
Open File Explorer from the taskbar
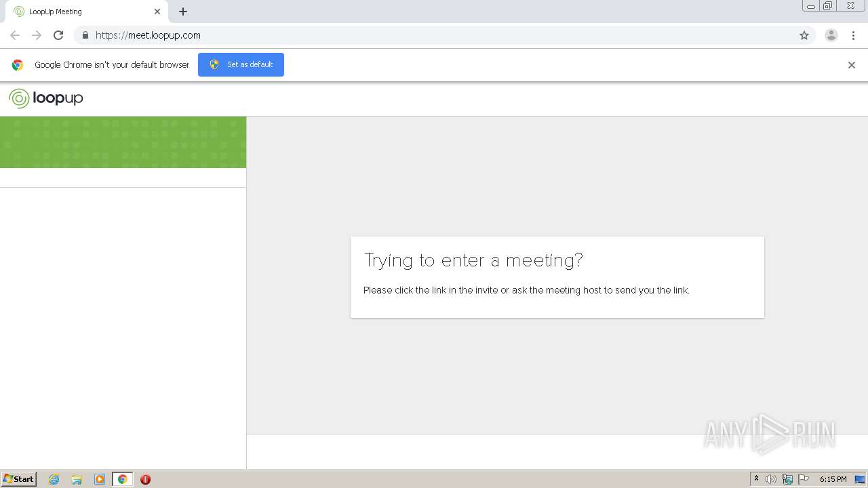point(77,479)
